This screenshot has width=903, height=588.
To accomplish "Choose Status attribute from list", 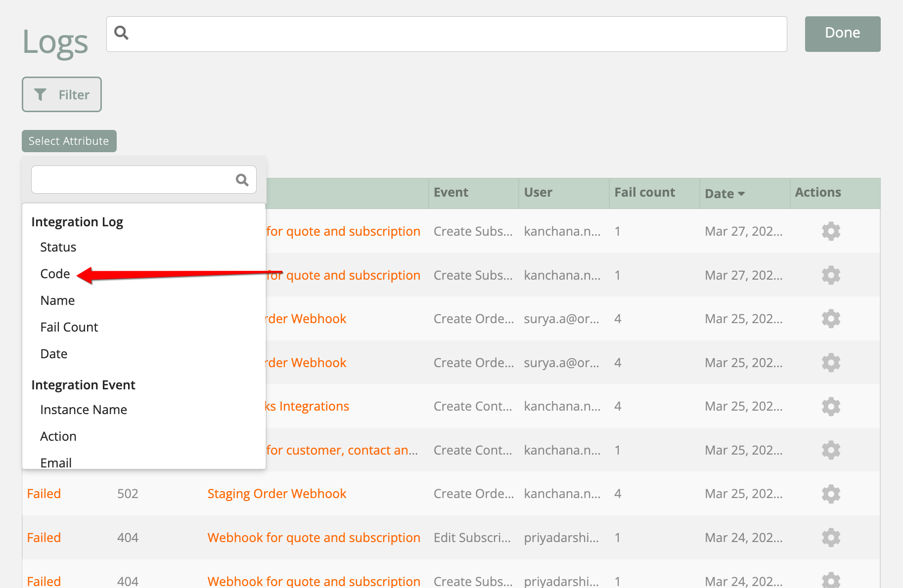I will click(58, 247).
